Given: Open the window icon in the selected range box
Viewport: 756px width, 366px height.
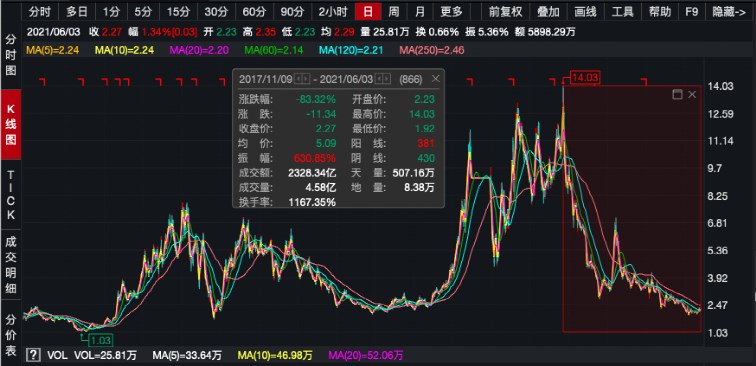Looking at the screenshot, I should coord(677,95).
